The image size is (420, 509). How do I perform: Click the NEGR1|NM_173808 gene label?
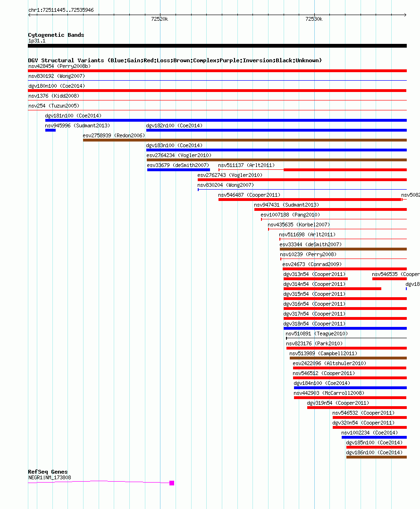[50, 477]
